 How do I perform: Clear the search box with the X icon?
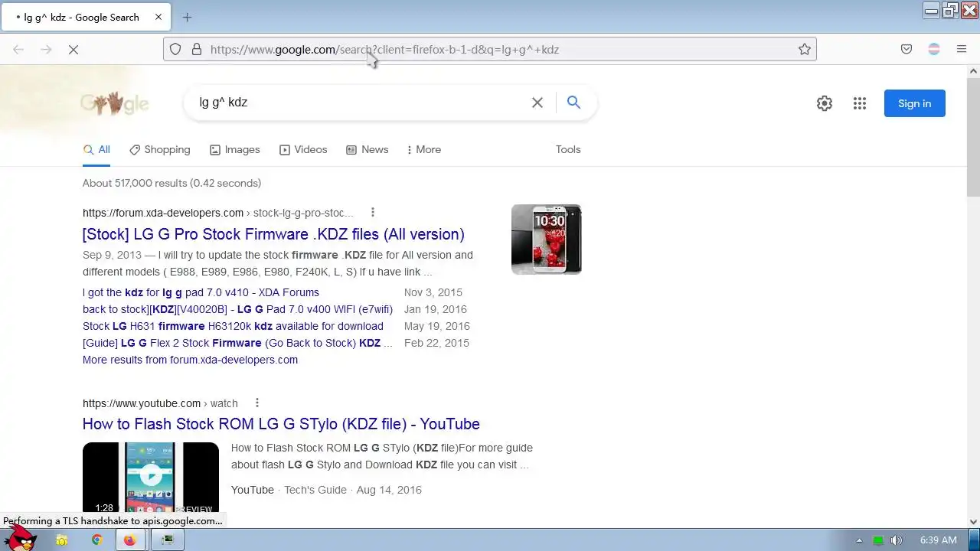coord(537,103)
